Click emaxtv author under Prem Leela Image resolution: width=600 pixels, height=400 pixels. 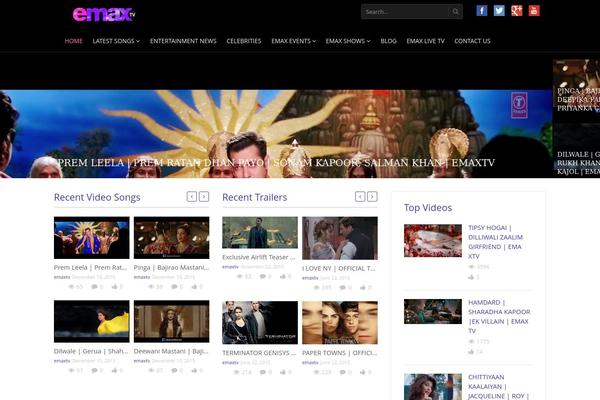pos(62,277)
